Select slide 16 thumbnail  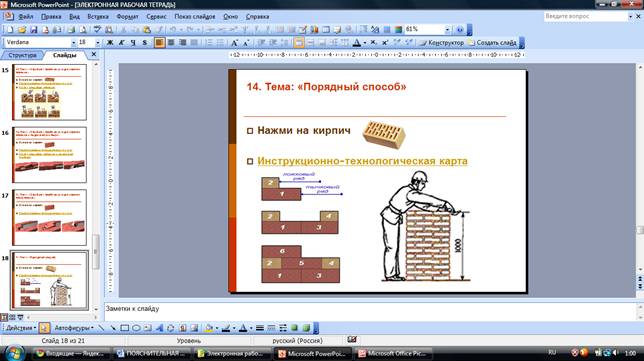[50, 154]
